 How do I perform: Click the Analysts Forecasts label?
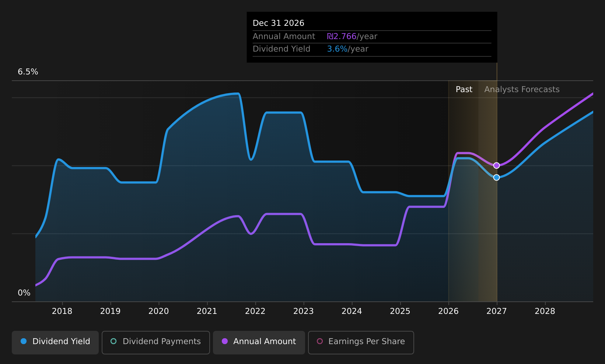(x=522, y=90)
